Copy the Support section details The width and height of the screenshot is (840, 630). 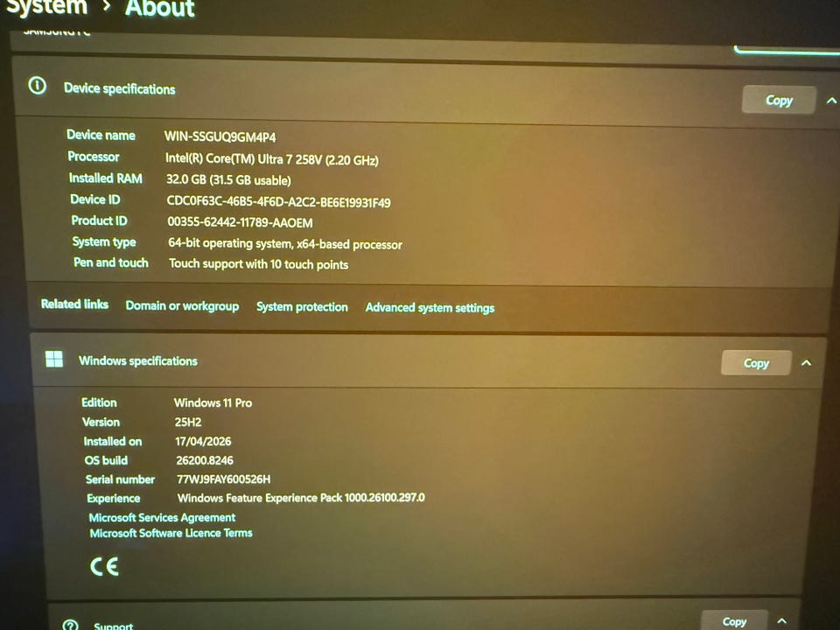coord(734,621)
